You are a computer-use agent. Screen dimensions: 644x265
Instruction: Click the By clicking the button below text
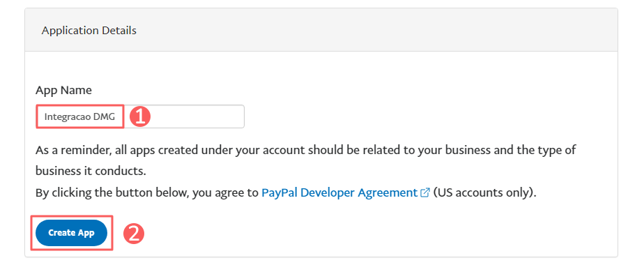147,192
